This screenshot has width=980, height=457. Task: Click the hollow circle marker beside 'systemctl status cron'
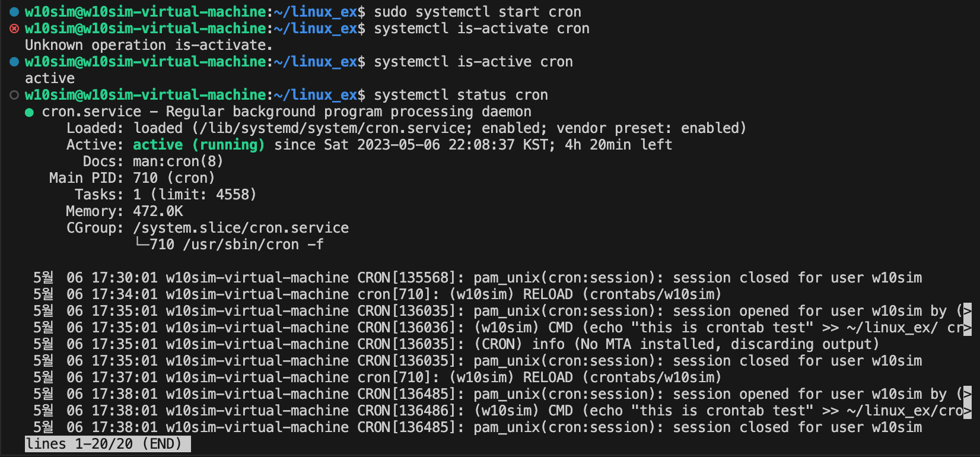pyautogui.click(x=14, y=95)
